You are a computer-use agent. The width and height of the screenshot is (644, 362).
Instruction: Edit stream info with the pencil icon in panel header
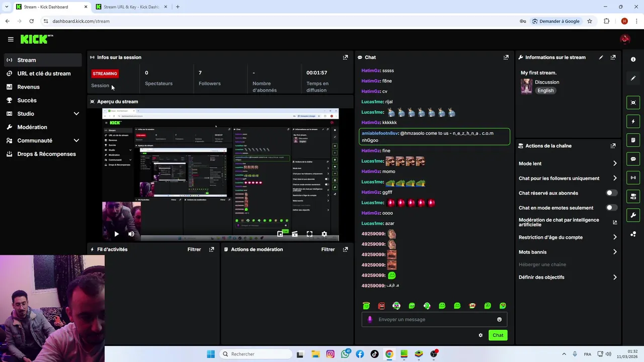(601, 57)
